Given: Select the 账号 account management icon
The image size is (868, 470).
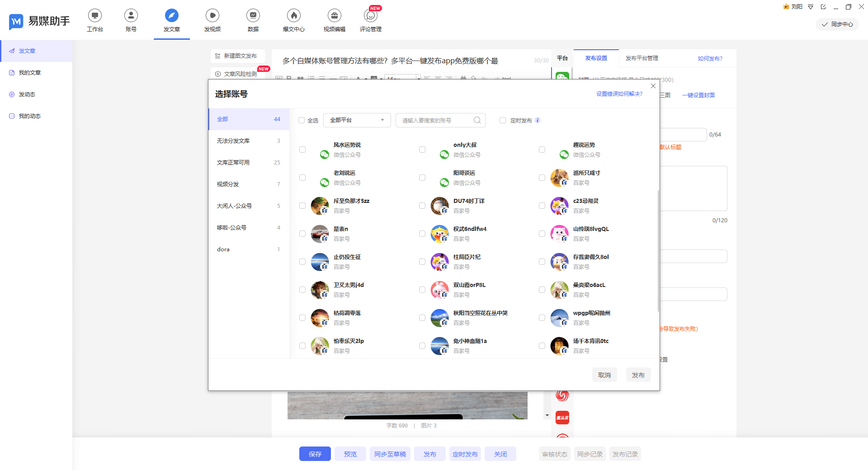Looking at the screenshot, I should click(x=131, y=20).
